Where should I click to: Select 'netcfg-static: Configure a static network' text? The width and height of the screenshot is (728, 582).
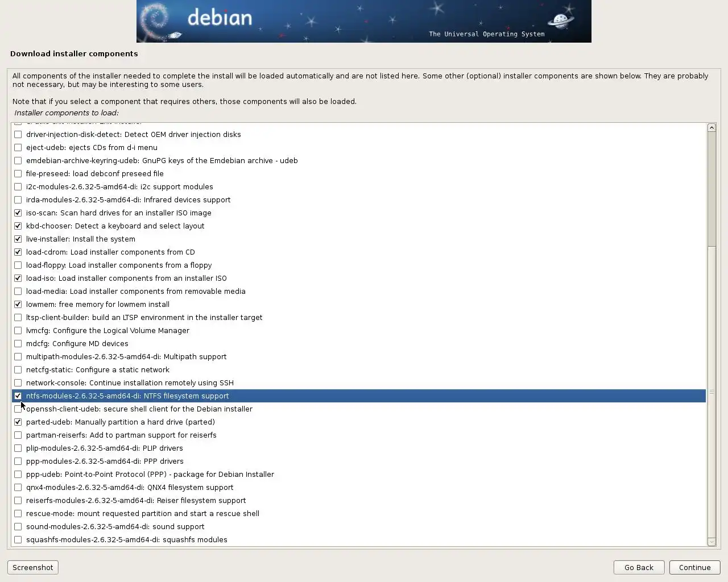pos(98,370)
